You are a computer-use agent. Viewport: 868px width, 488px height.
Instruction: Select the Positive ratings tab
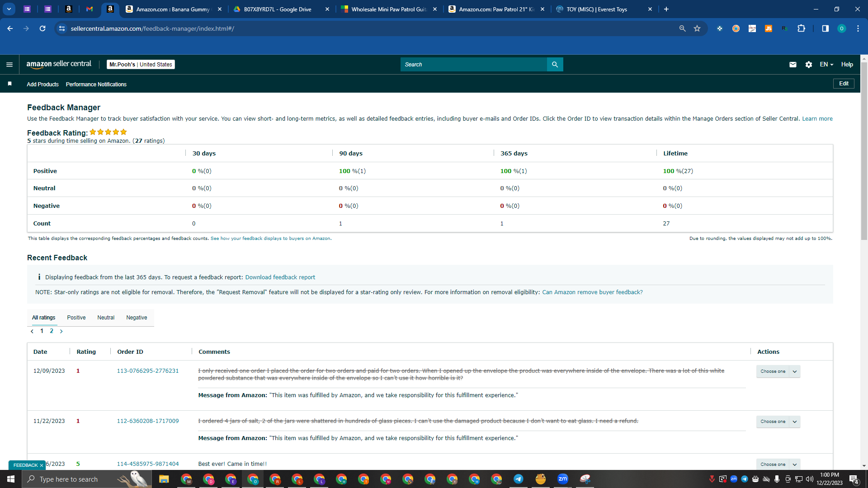coord(76,318)
